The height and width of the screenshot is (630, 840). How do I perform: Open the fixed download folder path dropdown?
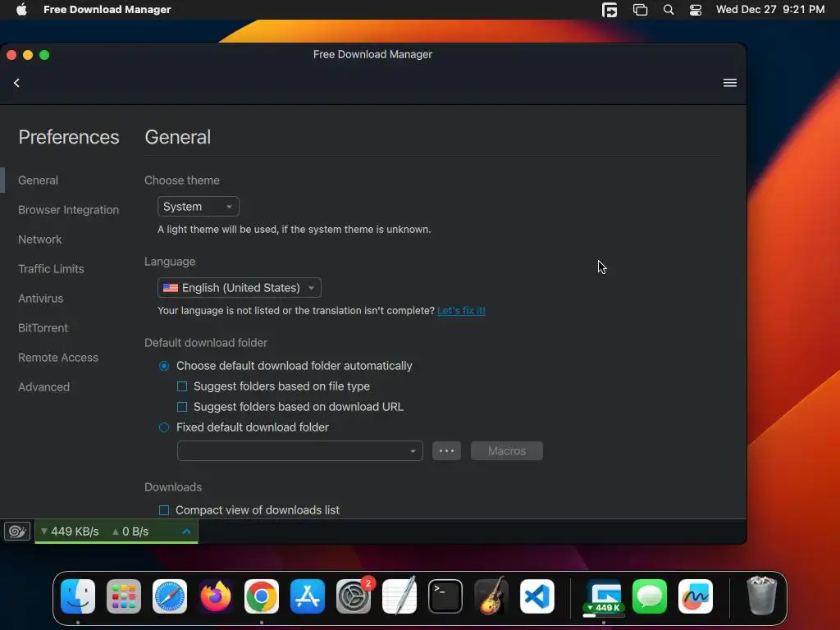(300, 451)
